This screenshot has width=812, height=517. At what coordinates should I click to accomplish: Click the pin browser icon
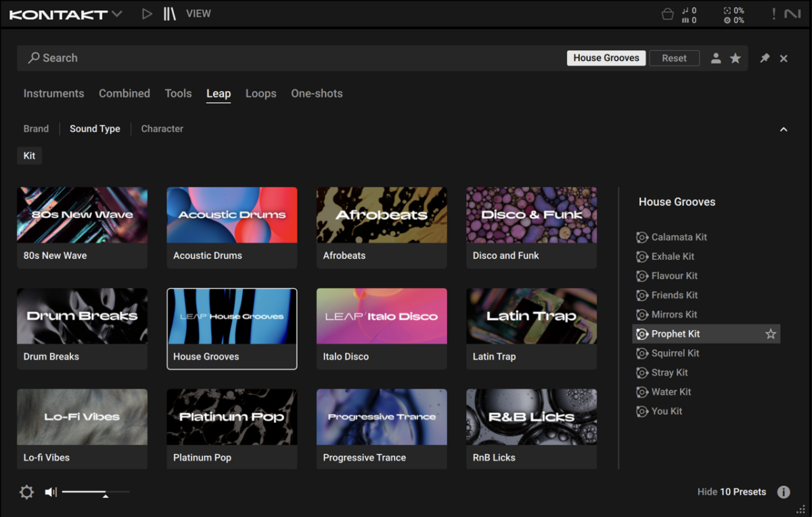click(x=765, y=58)
